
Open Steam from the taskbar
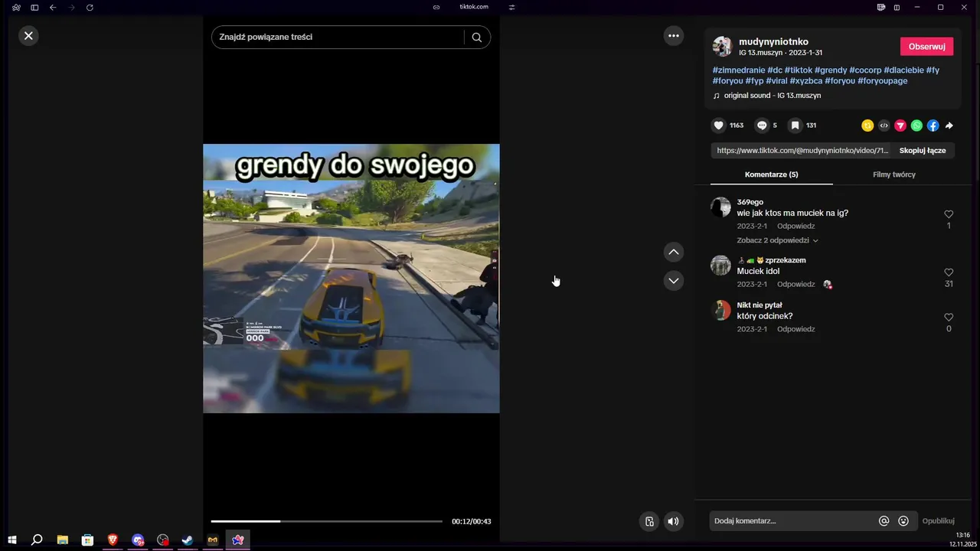point(188,540)
